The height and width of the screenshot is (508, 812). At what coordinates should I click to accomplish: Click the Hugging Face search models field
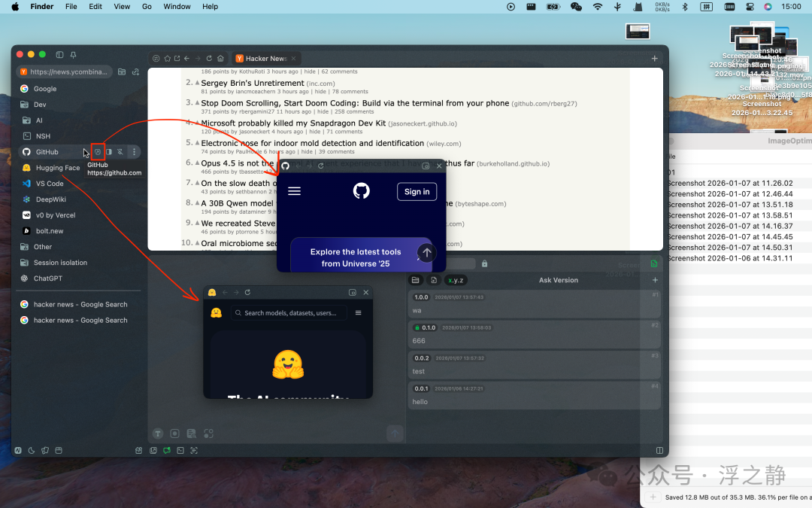tap(289, 313)
